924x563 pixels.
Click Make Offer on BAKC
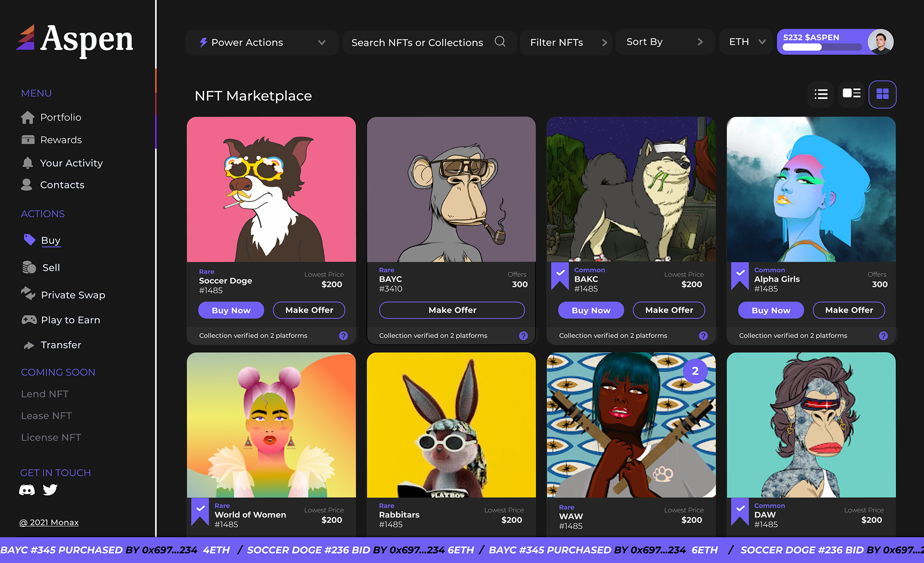click(669, 310)
